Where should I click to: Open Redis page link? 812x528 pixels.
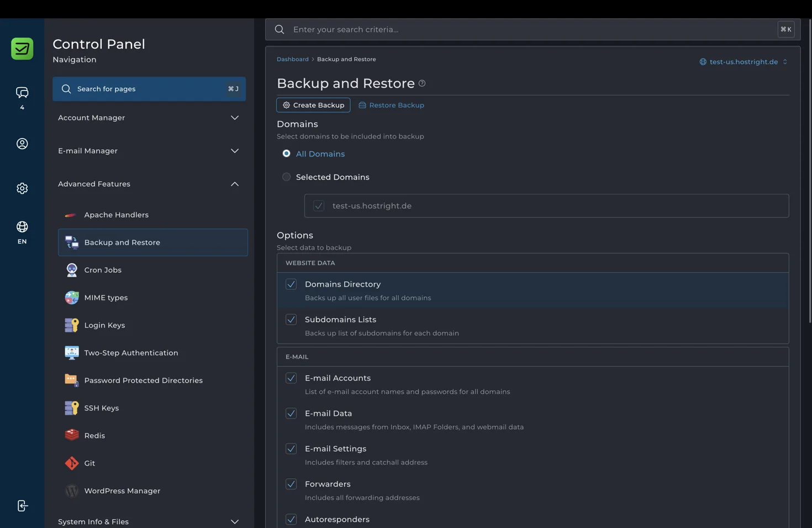[x=153, y=436]
